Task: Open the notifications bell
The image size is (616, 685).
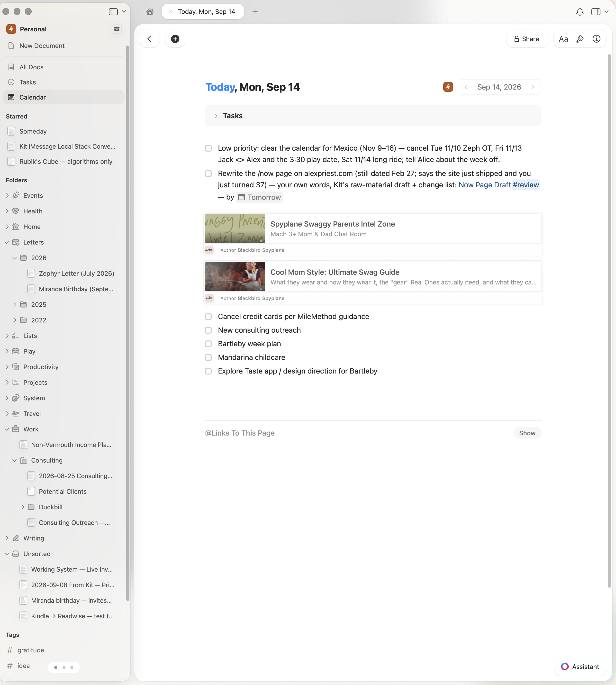Action: point(580,12)
